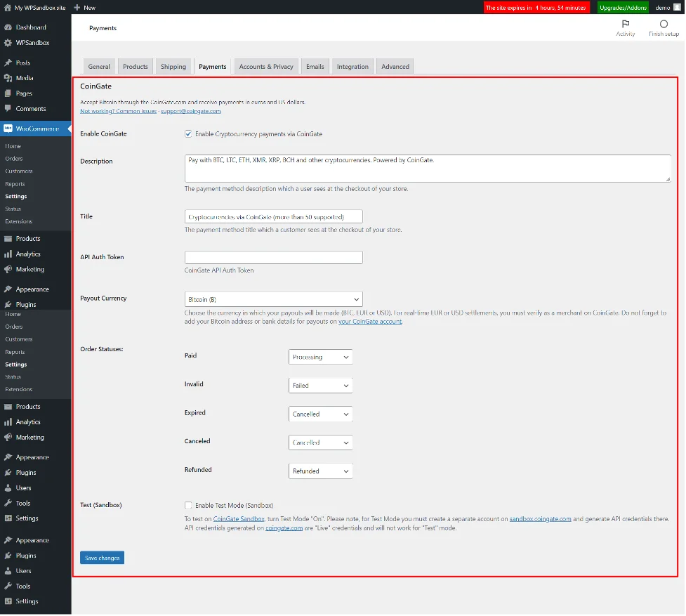Uncheck Enable Cryptocurrency payments via CoinGate
The image size is (686, 616).
point(188,134)
